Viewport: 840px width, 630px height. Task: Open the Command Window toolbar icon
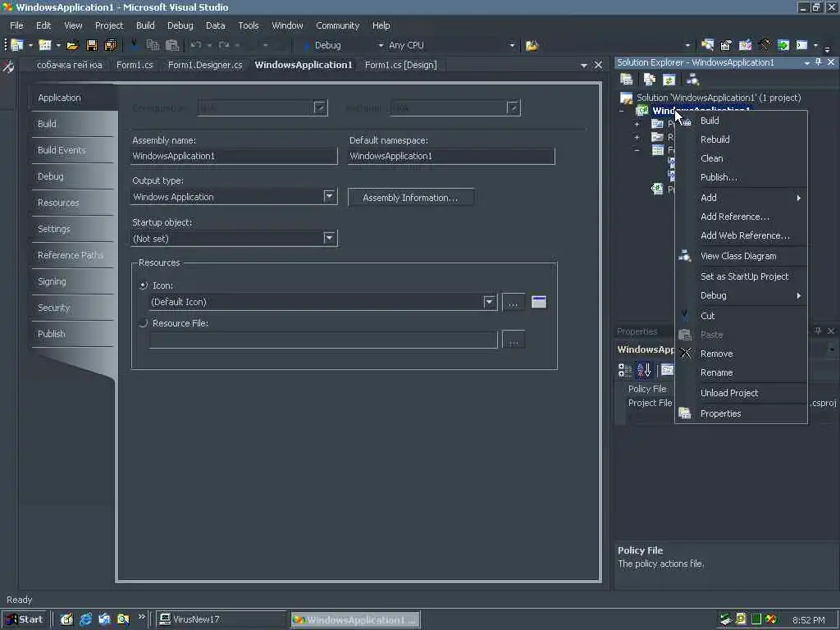click(802, 46)
